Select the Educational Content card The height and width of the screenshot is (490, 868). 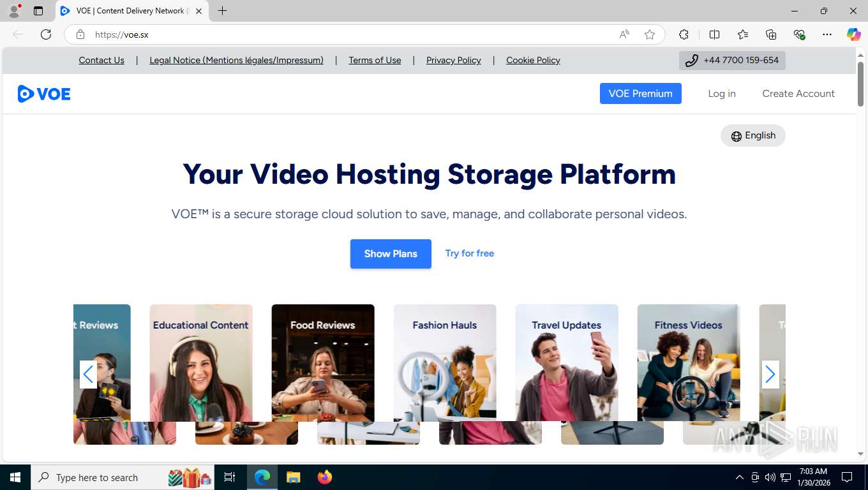(x=200, y=362)
